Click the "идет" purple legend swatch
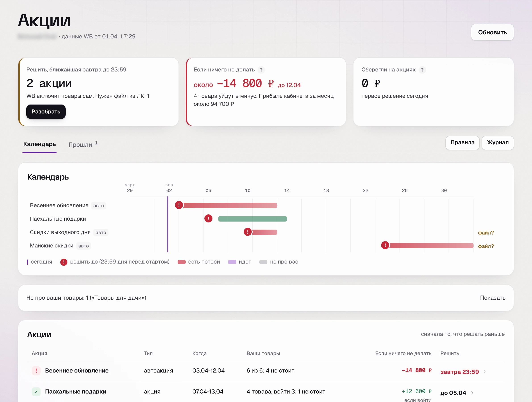This screenshot has width=532, height=402. pyautogui.click(x=232, y=262)
